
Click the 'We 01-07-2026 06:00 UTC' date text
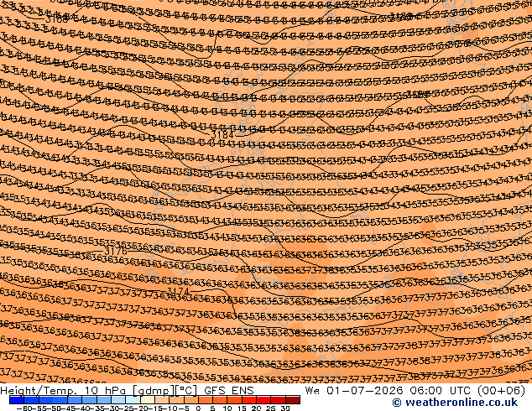coord(389,390)
